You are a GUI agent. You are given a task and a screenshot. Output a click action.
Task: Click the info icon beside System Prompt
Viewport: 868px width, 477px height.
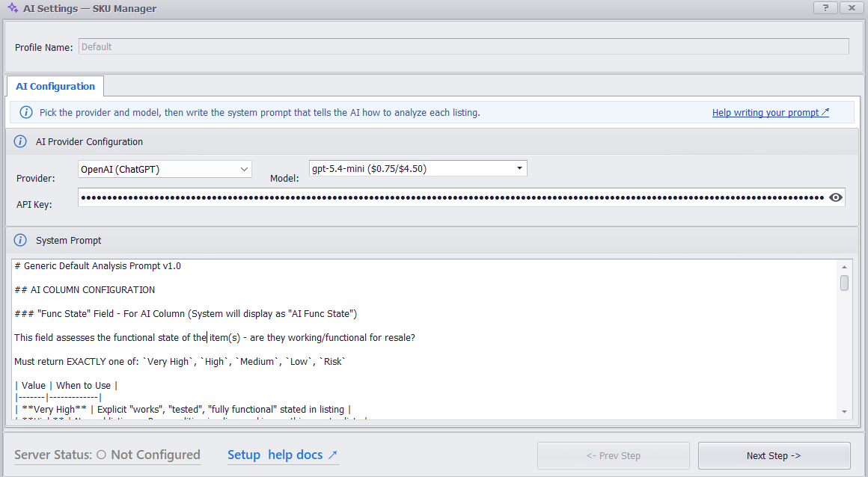20,240
